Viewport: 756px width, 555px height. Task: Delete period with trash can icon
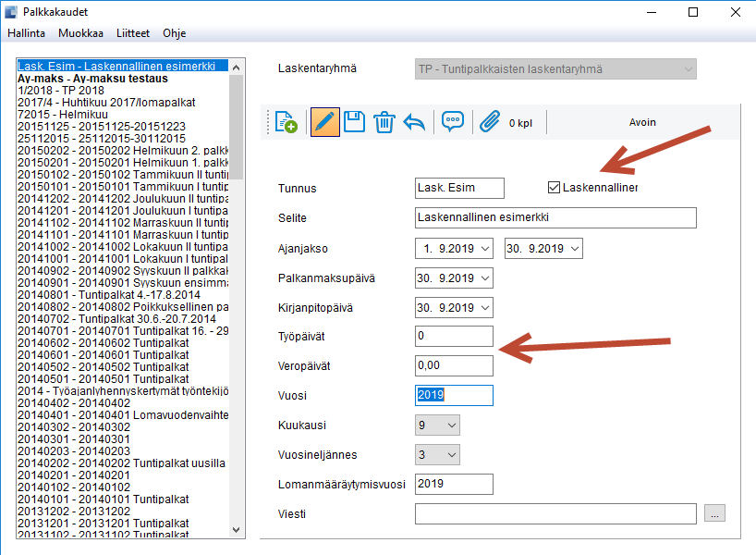[384, 122]
